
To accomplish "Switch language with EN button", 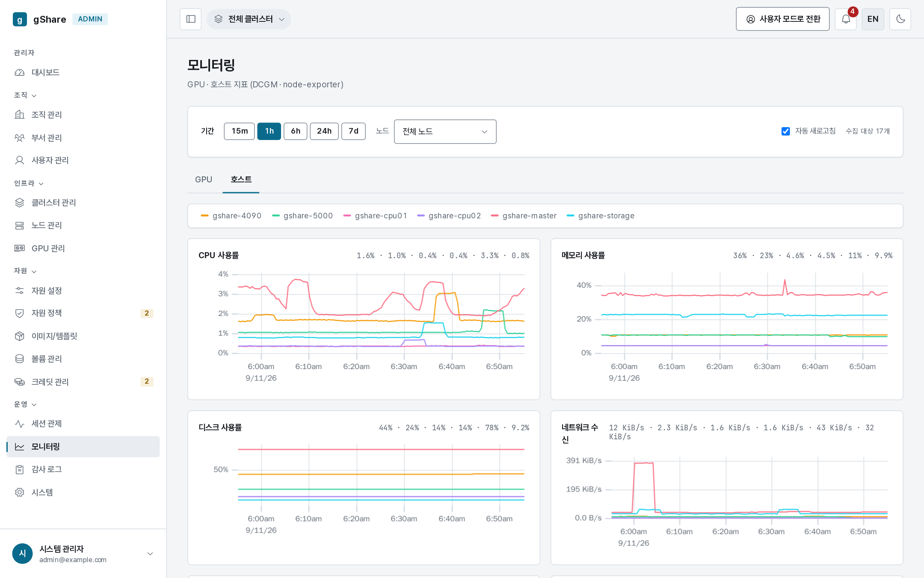I will click(873, 19).
